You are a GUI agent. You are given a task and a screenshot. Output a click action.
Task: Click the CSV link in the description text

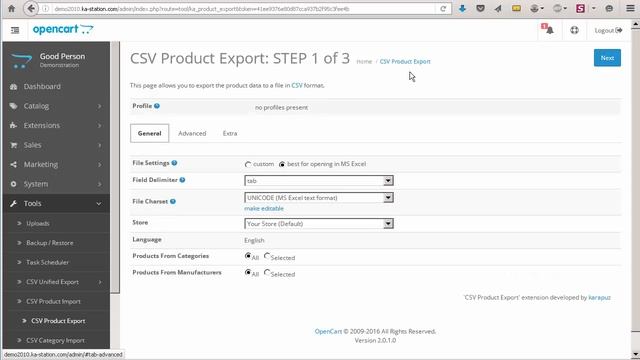[x=297, y=85]
